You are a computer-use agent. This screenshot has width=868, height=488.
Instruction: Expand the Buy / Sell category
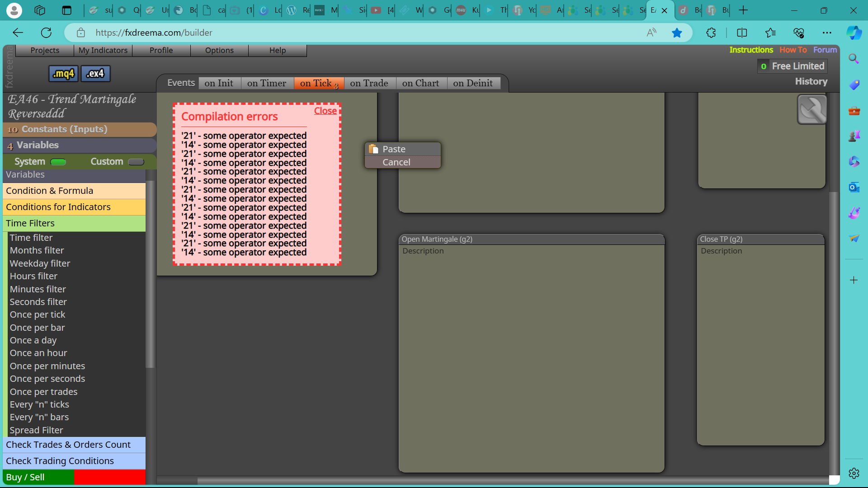(x=74, y=477)
